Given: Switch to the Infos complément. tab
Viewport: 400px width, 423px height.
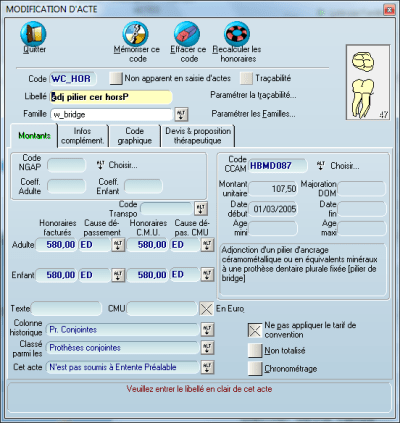Looking at the screenshot, I should pyautogui.click(x=83, y=136).
